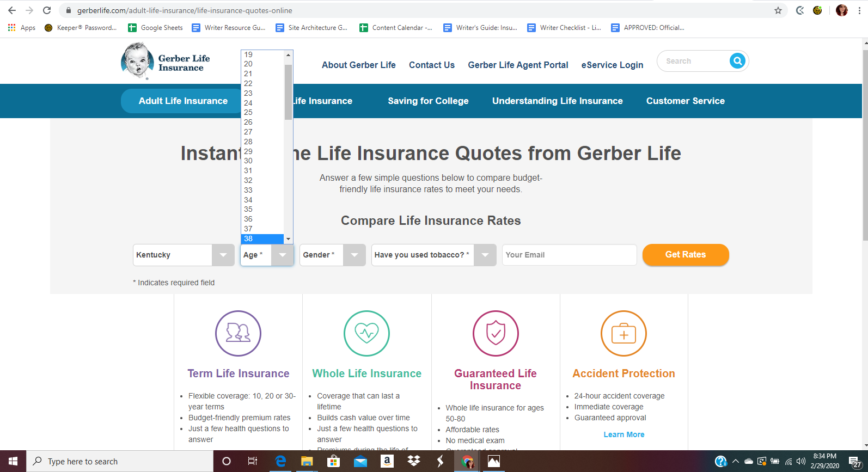Click age list scroll down arrow
868x472 pixels.
(x=288, y=239)
